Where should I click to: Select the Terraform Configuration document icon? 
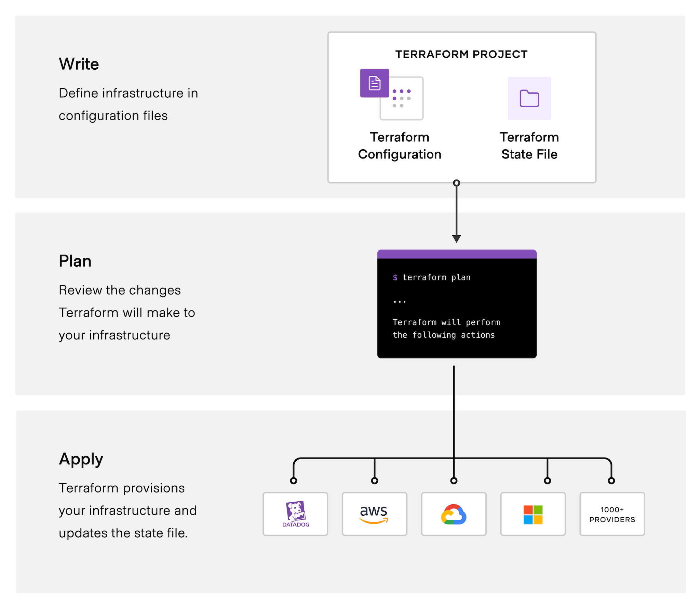374,83
